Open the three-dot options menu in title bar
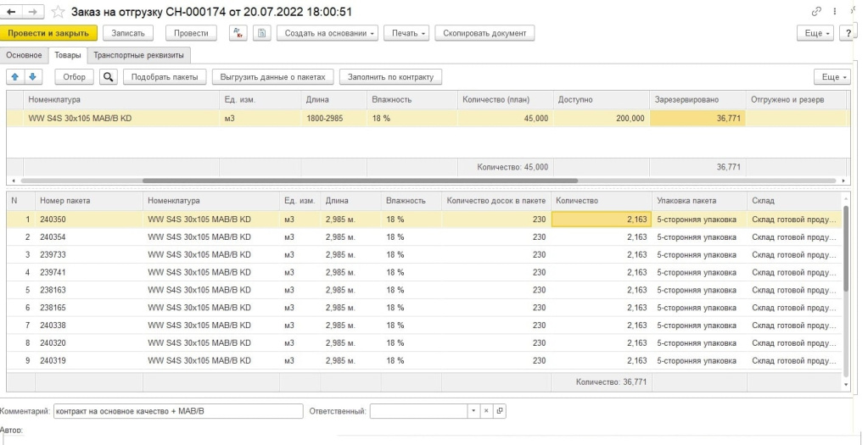Image resolution: width=868 pixels, height=445 pixels. tap(834, 12)
